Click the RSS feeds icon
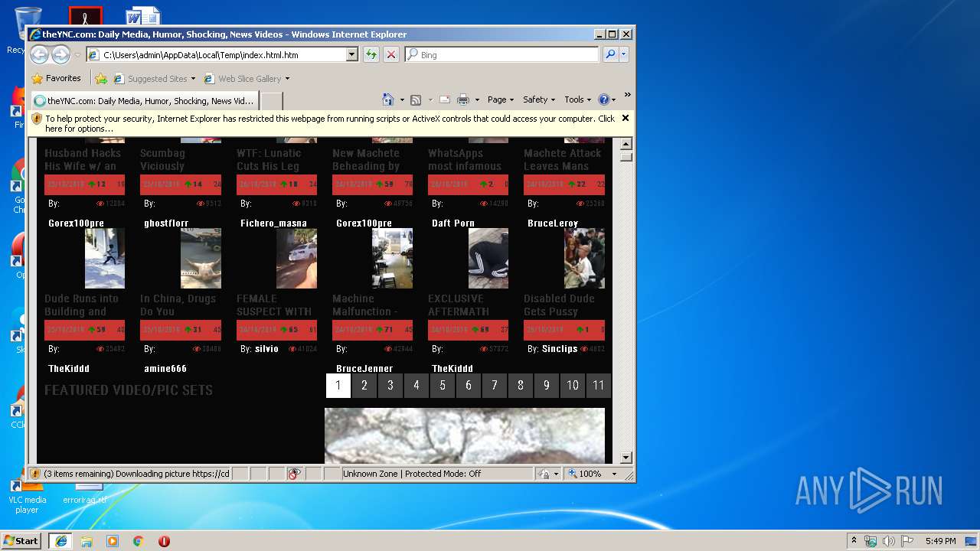This screenshot has height=551, width=980. click(x=416, y=99)
